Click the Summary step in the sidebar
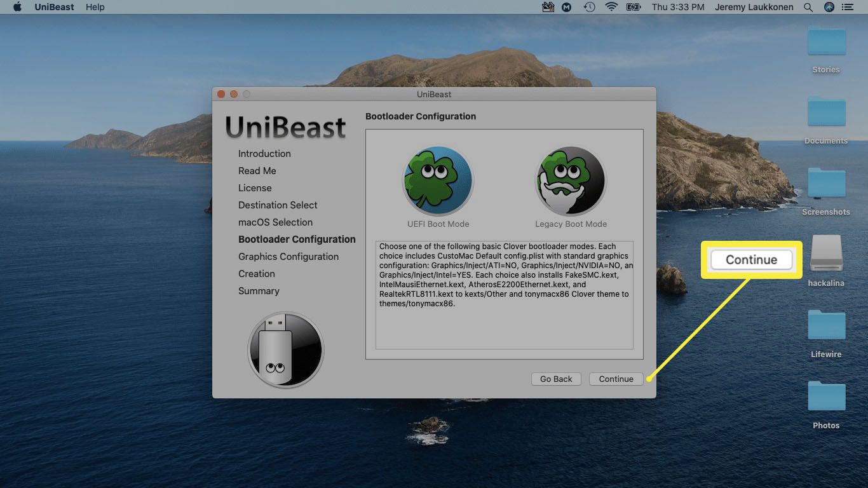 click(259, 291)
